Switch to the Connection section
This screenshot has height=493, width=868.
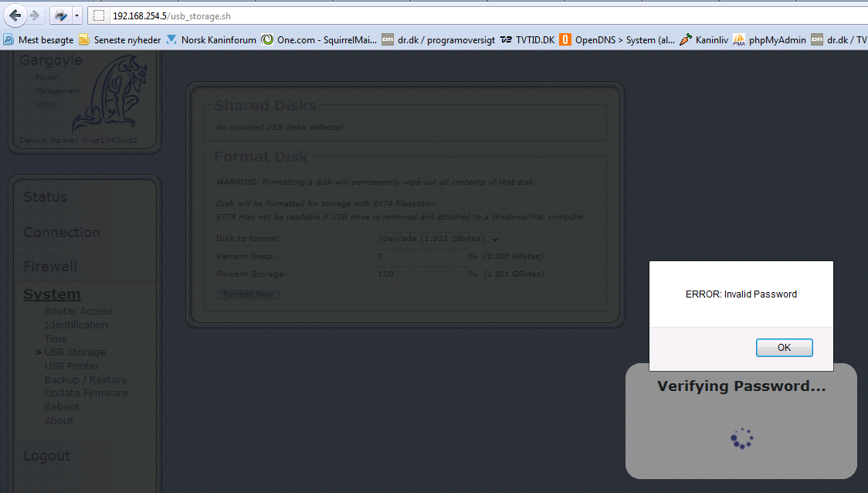(x=61, y=232)
